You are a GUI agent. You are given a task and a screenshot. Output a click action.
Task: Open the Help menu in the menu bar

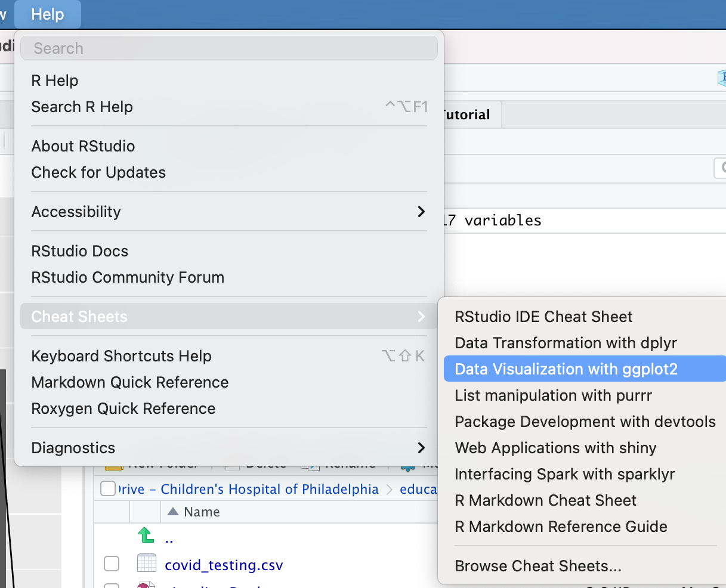pos(47,14)
